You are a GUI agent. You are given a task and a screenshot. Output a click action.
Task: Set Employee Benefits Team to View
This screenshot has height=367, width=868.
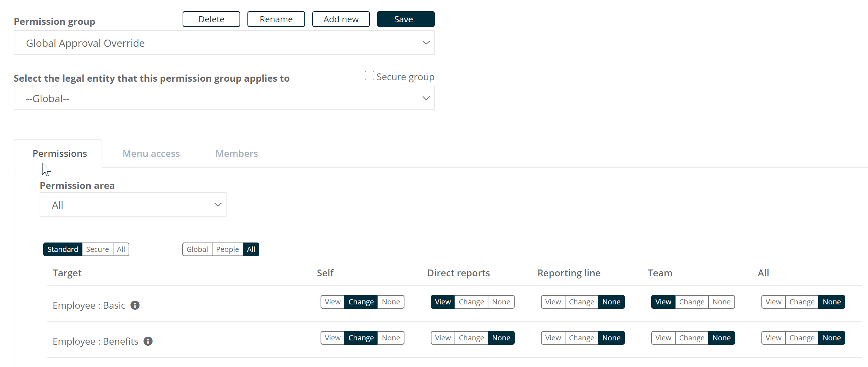point(663,338)
